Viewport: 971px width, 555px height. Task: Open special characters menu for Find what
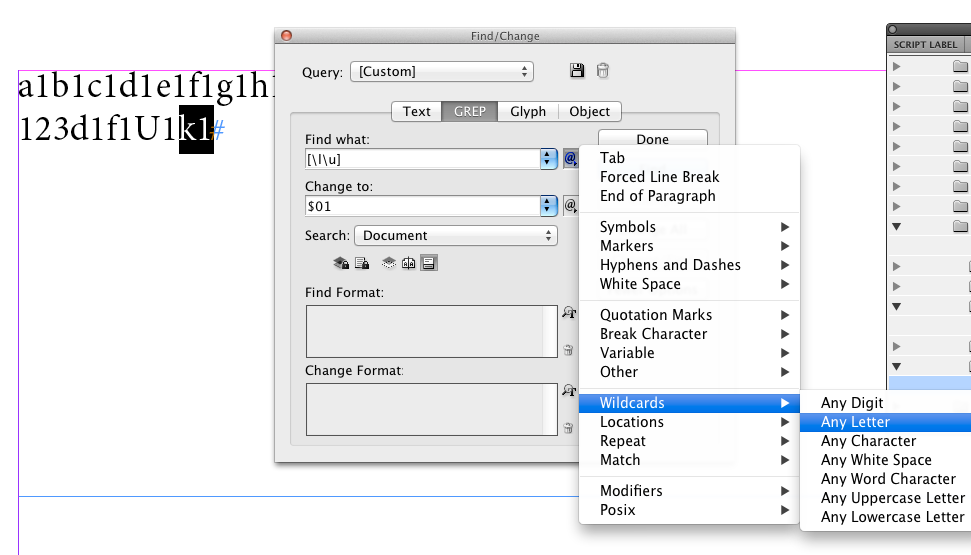tap(570, 159)
